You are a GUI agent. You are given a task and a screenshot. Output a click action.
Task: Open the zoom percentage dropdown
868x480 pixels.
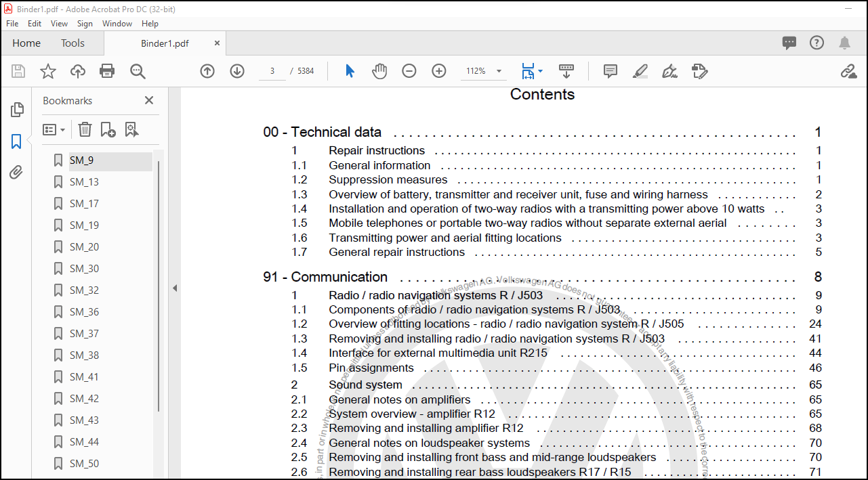pyautogui.click(x=499, y=71)
